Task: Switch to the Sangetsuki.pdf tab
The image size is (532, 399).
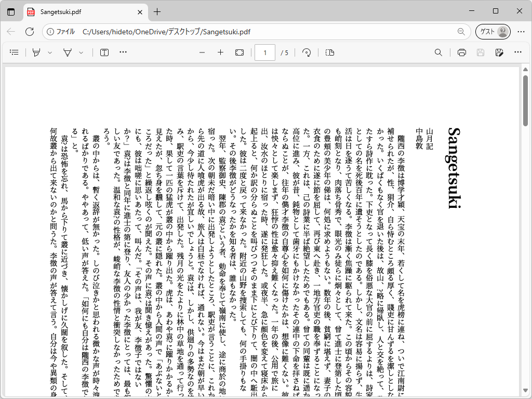Action: point(83,11)
